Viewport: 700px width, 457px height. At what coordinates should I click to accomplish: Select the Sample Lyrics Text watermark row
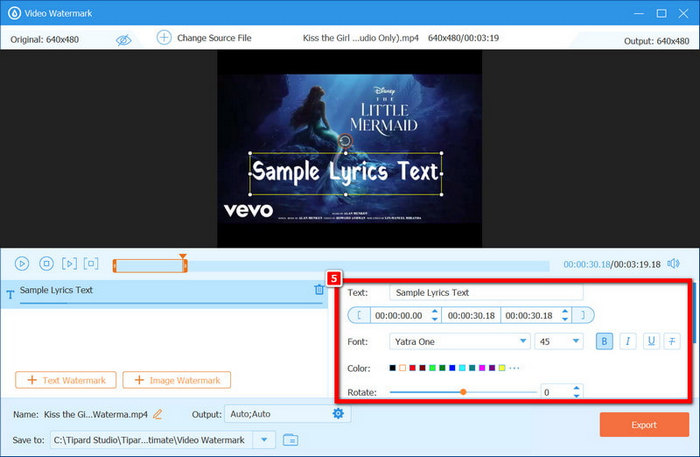pos(162,294)
